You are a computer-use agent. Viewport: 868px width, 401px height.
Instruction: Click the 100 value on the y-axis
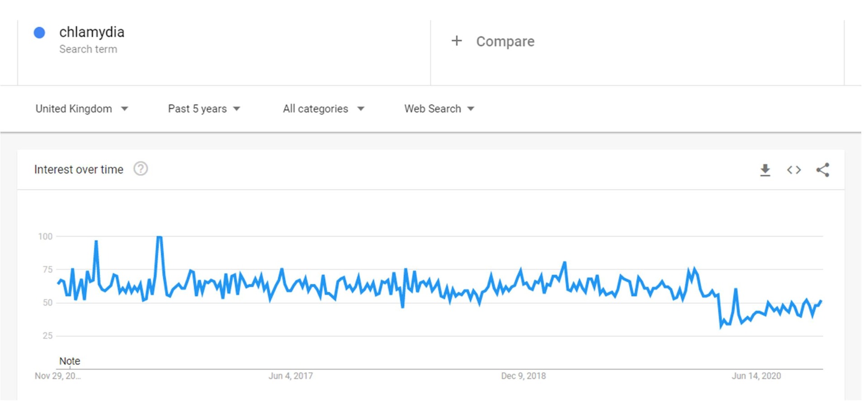pyautogui.click(x=45, y=236)
